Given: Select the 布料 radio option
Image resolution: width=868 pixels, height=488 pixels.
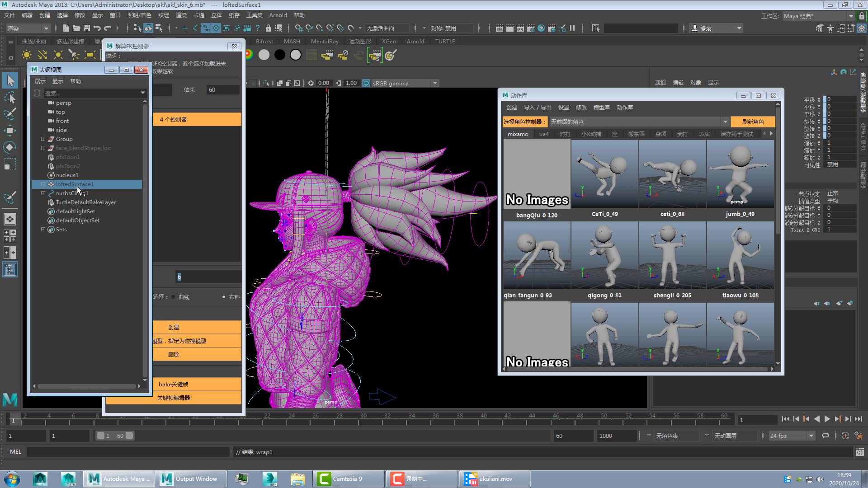Looking at the screenshot, I should 224,297.
